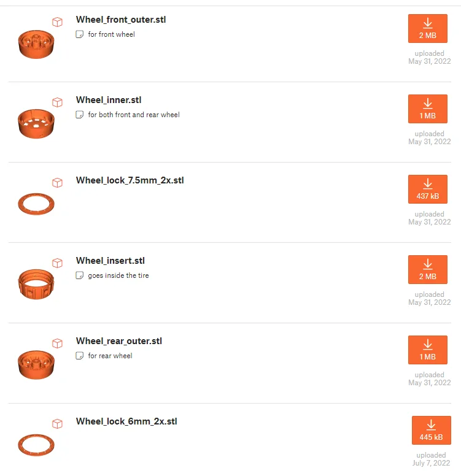Download Wheel_front_outer.stl 2 MB file
This screenshot has height=476, width=461.
click(x=427, y=29)
